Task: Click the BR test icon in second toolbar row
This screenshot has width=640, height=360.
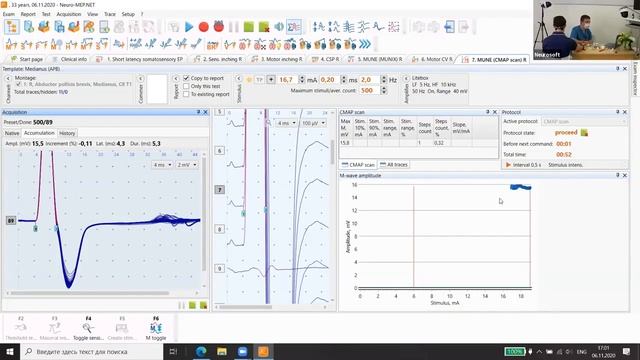Action: click(213, 44)
